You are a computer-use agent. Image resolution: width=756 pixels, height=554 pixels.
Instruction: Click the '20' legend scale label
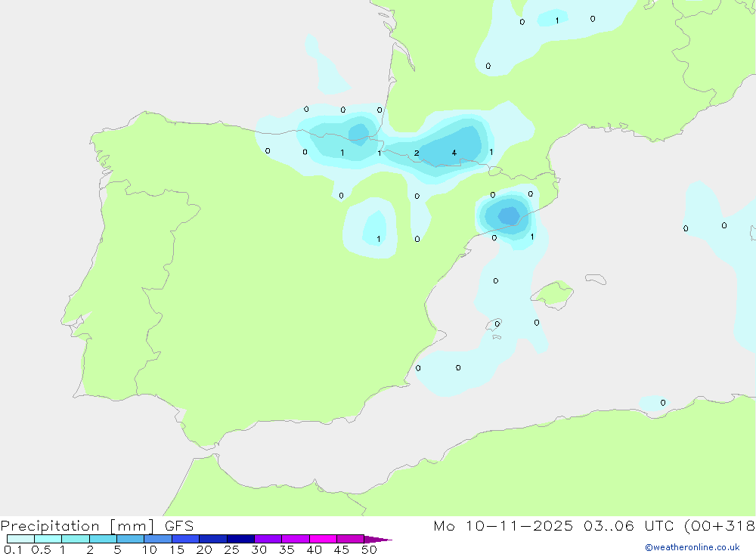pyautogui.click(x=204, y=549)
